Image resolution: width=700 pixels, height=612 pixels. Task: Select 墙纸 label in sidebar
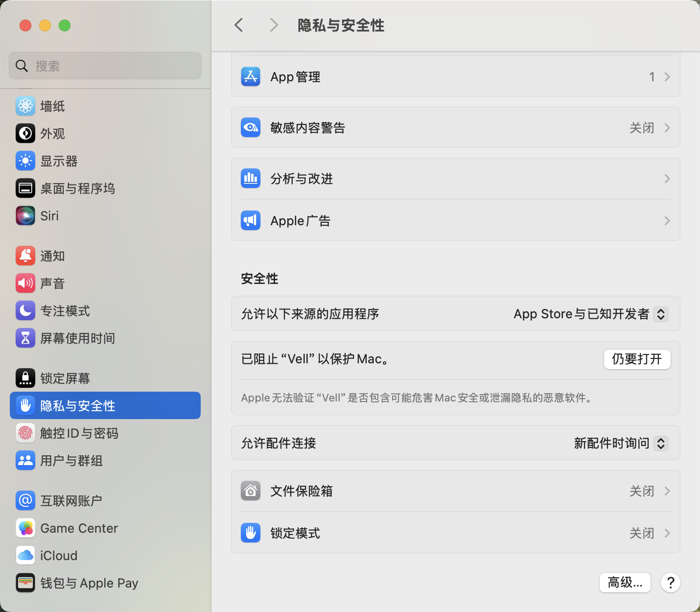[x=52, y=106]
